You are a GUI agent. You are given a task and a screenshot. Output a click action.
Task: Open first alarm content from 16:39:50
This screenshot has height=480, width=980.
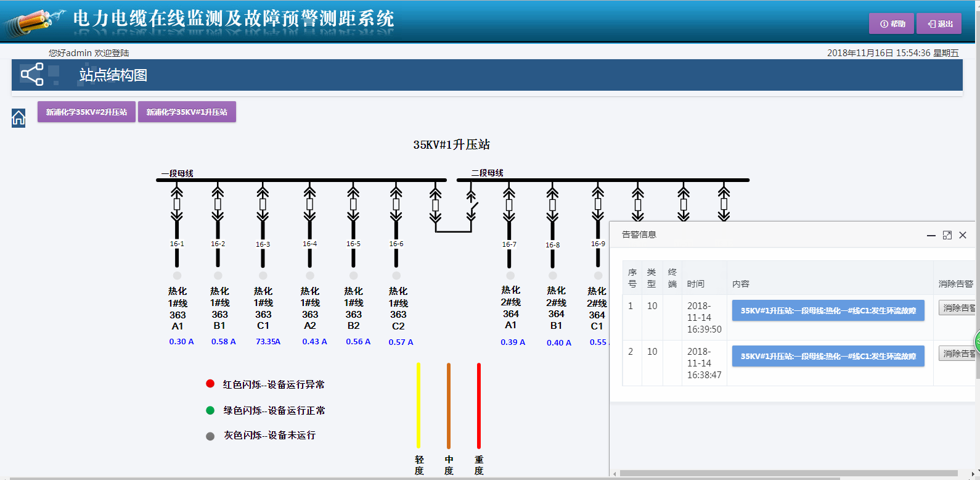(828, 310)
